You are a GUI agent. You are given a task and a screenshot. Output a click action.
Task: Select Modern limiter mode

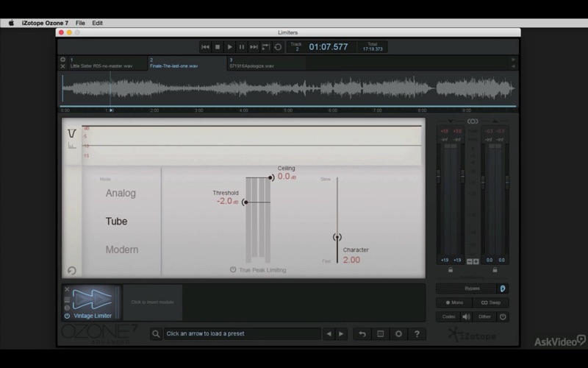point(122,250)
